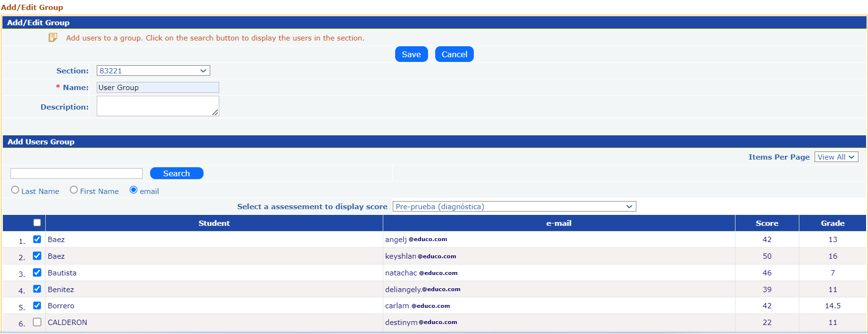Image resolution: width=868 pixels, height=334 pixels.
Task: Check the checkbox for student CALDERON
Action: click(x=37, y=322)
